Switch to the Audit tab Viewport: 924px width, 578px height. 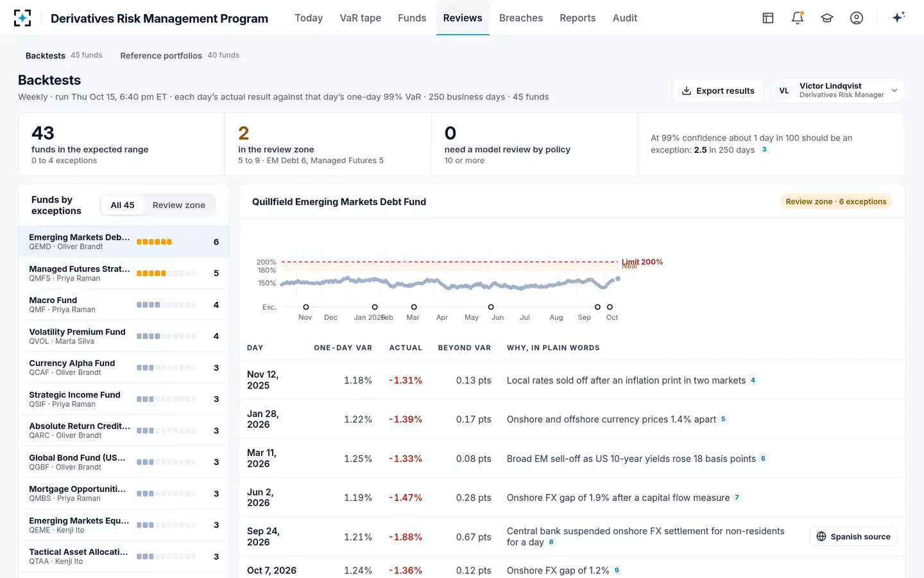[625, 18]
